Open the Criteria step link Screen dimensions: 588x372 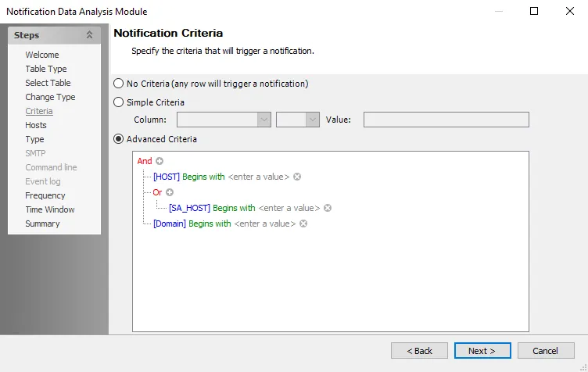pos(39,111)
